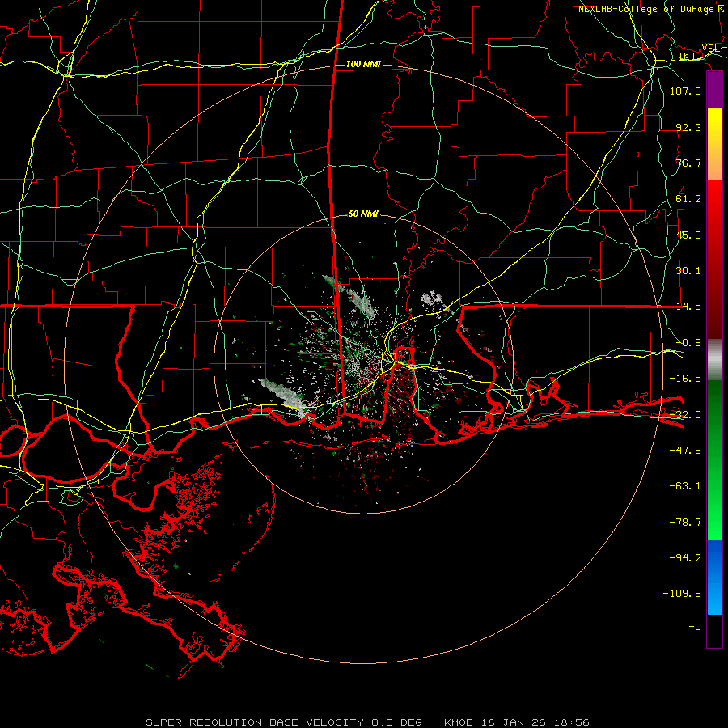Click the 45.6 scale value
728x728 pixels.
[688, 235]
